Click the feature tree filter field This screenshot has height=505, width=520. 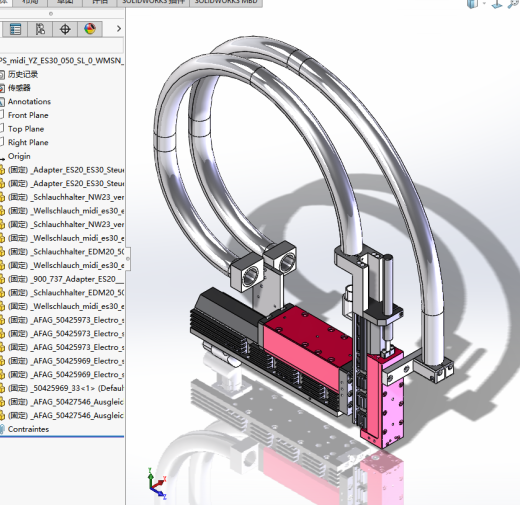click(62, 45)
